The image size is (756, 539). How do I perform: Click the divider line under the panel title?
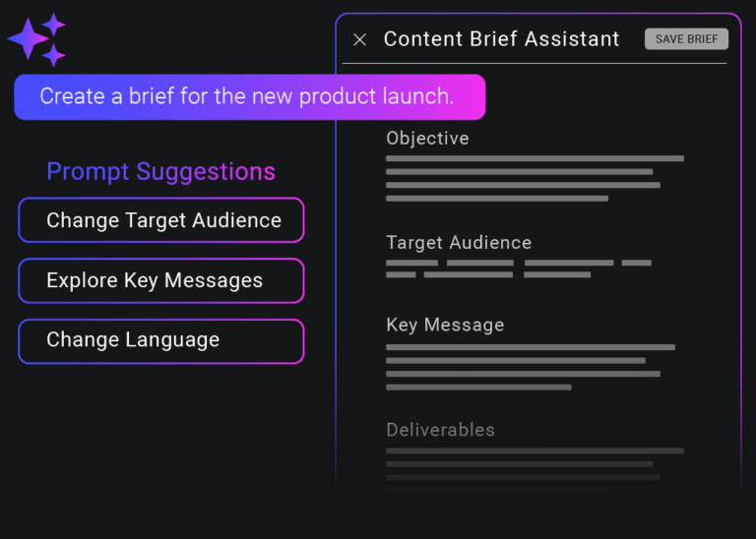[x=535, y=64]
